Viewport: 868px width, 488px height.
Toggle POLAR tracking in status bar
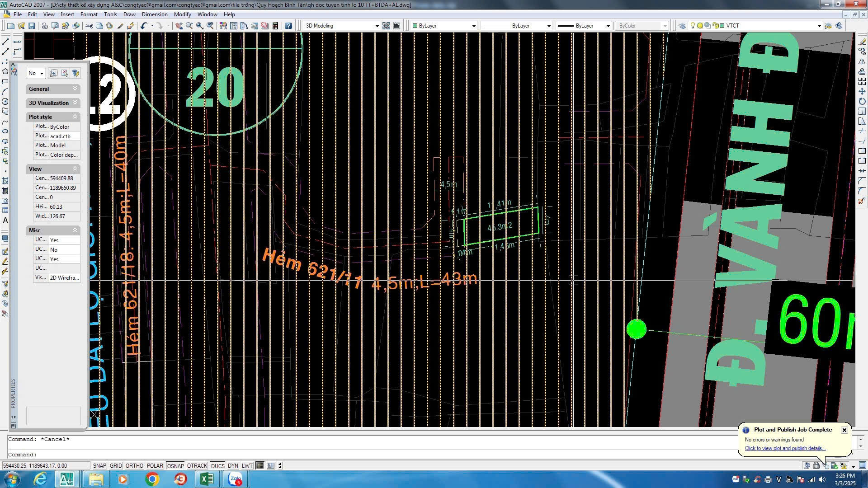coord(155,465)
